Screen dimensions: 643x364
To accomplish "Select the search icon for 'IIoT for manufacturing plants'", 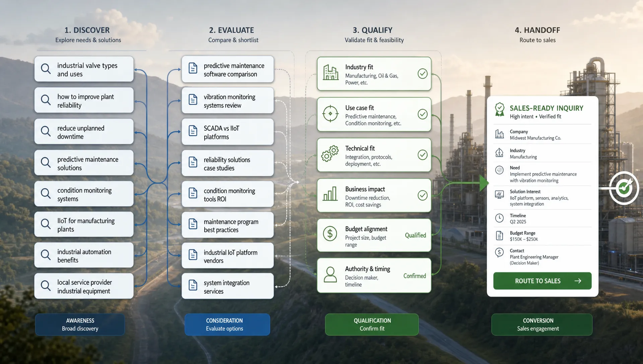I will point(46,224).
